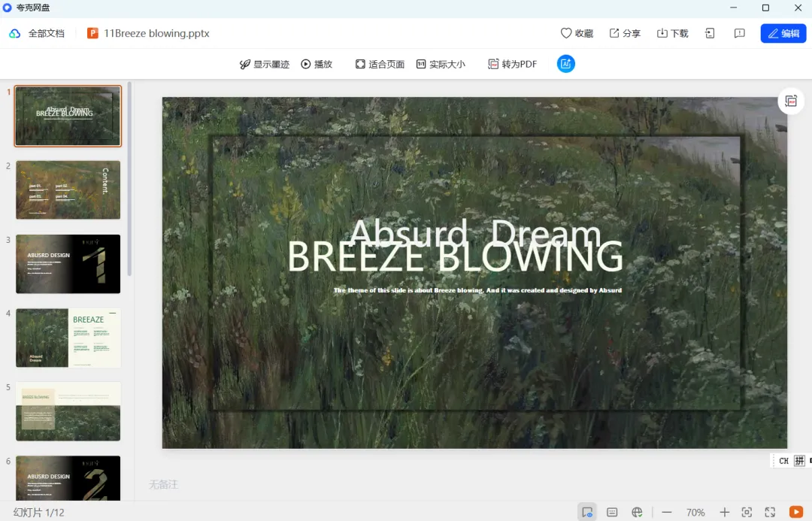Click the Absurd Dream title on slide

475,232
